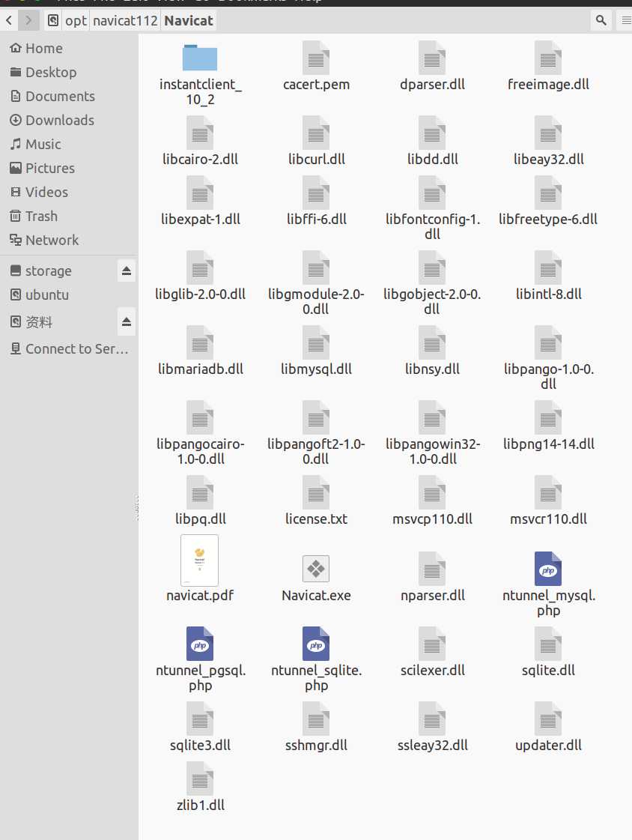
Task: Select the ntunnel_mysql.php file icon
Action: (548, 569)
